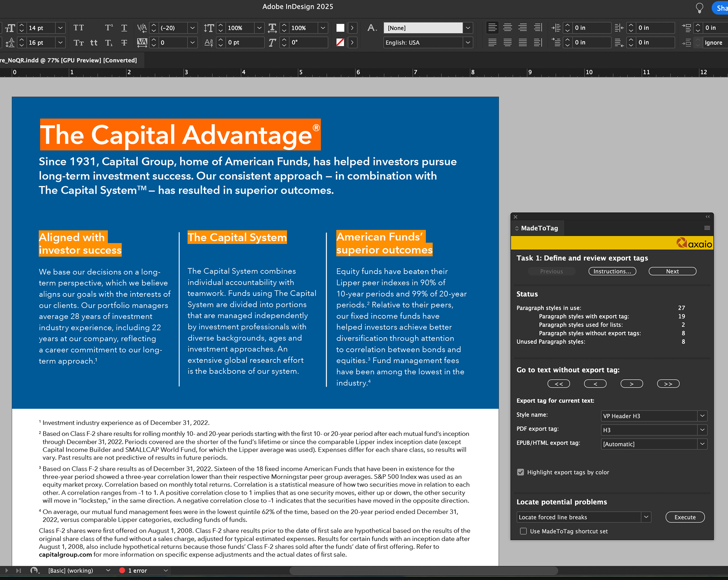The height and width of the screenshot is (580, 728).
Task: Open the MadeToTag panel menu
Action: pyautogui.click(x=707, y=228)
